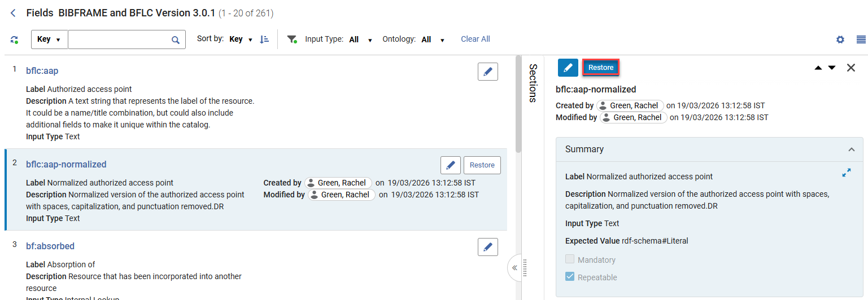
Task: Switch list view layout icon
Action: 861,39
